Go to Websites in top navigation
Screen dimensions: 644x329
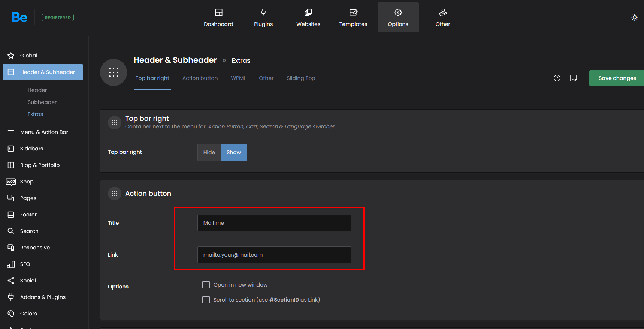308,18
